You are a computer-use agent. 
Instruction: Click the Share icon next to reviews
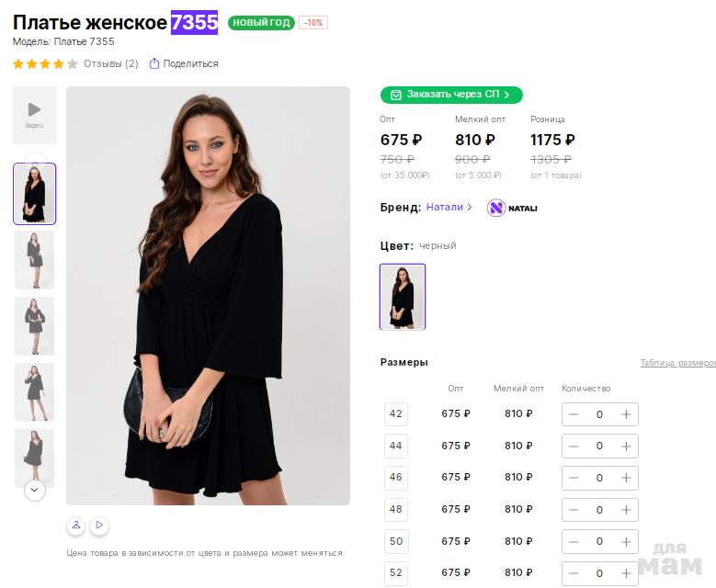(x=154, y=63)
